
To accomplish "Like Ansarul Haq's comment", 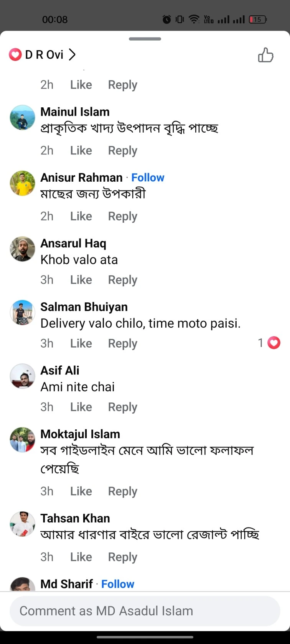I will 81,279.
